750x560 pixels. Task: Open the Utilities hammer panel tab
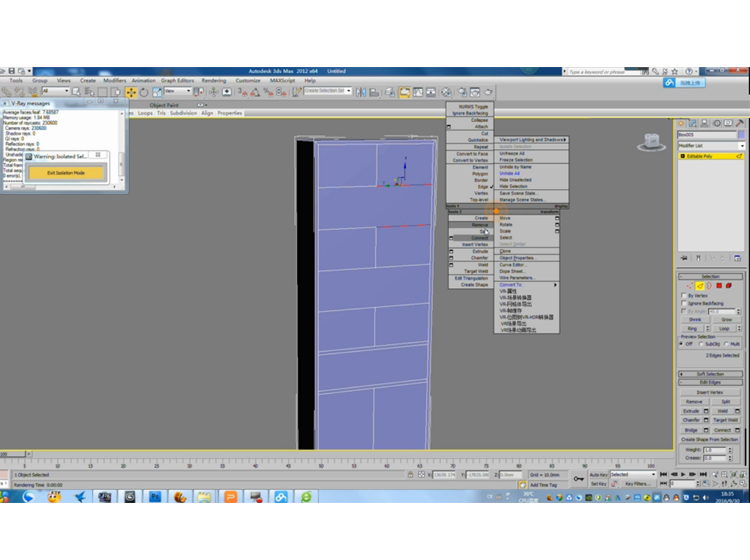click(739, 123)
